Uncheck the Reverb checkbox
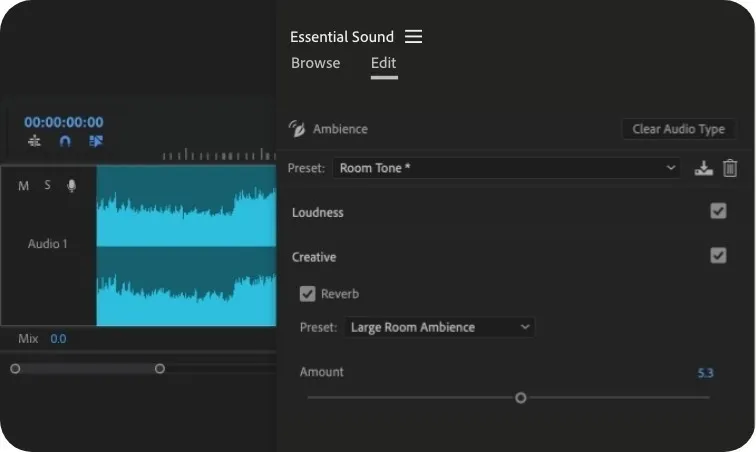 point(307,294)
